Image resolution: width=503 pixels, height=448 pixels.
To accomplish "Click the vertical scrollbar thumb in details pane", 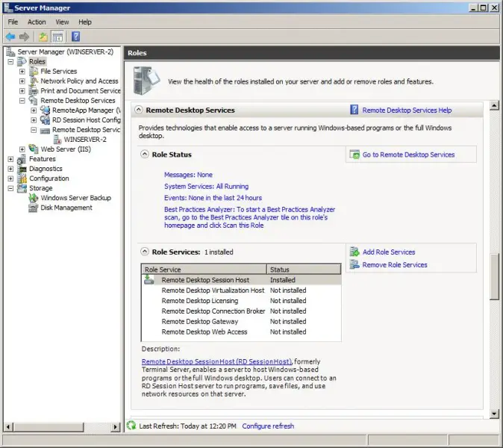I will click(x=494, y=276).
